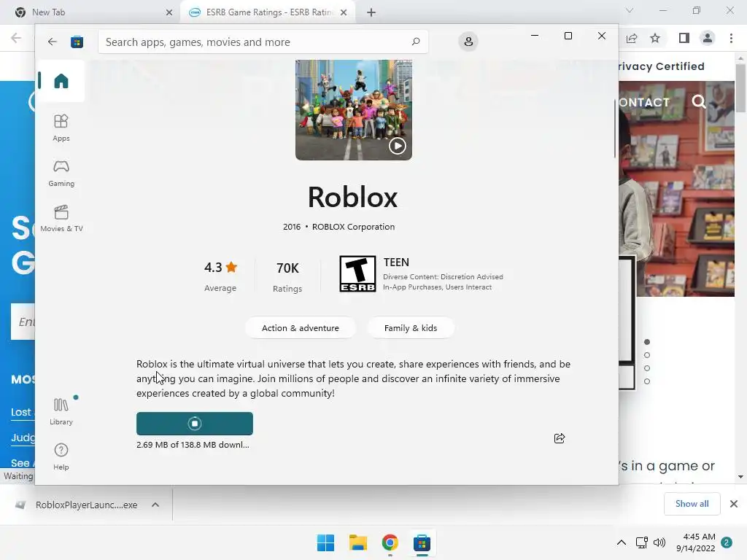Open Gaming section in sidebar
The image size is (747, 560).
click(61, 174)
